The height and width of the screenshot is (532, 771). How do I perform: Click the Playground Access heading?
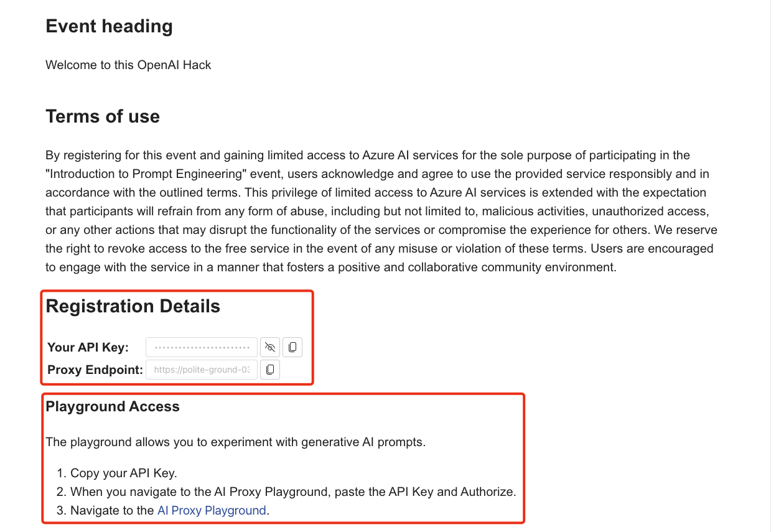point(113,406)
